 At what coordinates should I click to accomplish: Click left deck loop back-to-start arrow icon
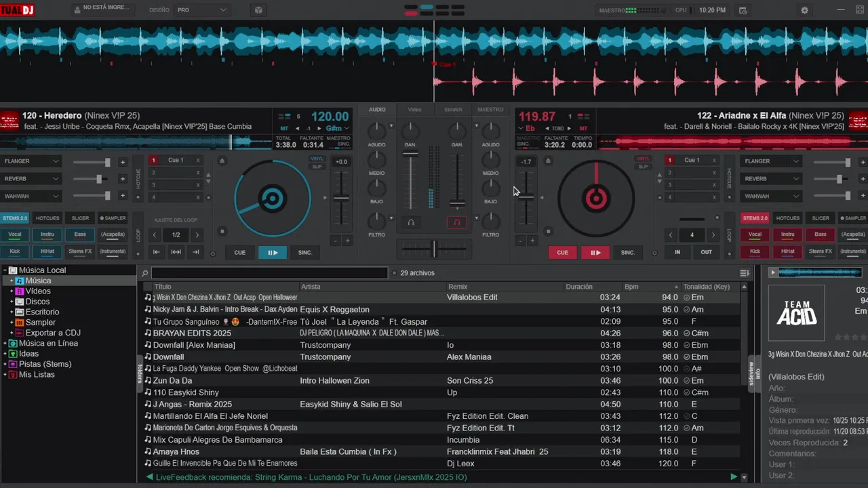tap(156, 252)
